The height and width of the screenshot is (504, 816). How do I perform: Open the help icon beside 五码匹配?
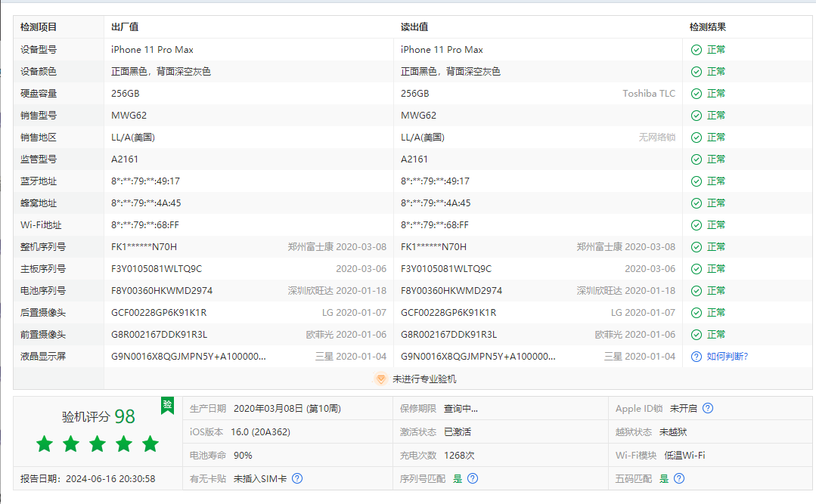[679, 478]
